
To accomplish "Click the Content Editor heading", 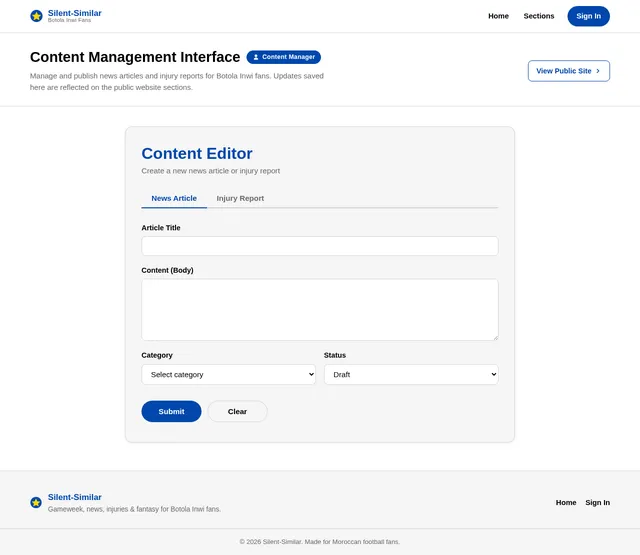I will 197,153.
